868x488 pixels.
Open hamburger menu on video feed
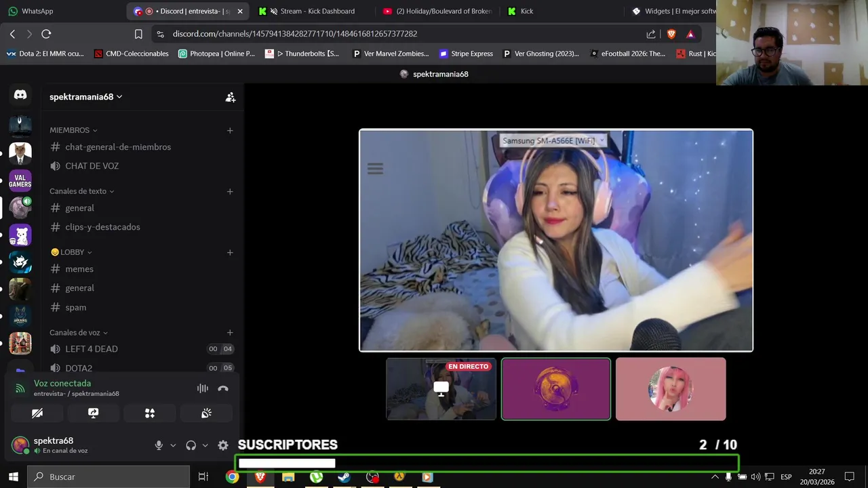(x=375, y=169)
